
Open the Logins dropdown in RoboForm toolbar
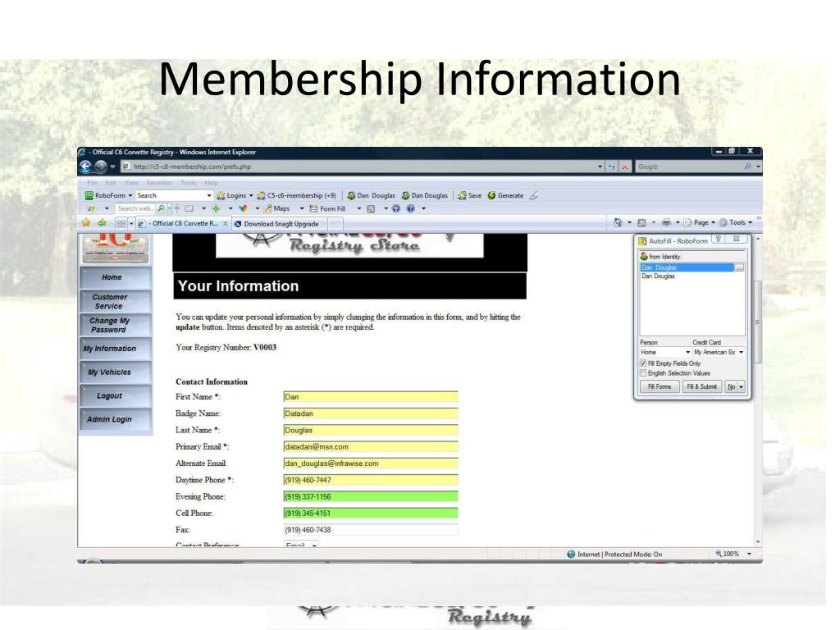[235, 195]
